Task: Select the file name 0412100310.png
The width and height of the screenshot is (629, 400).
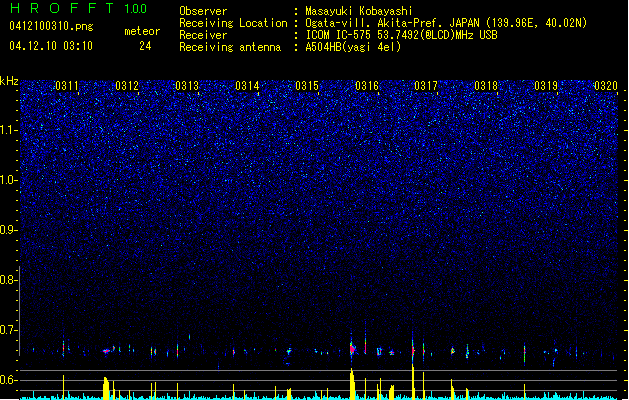Action: coord(51,26)
